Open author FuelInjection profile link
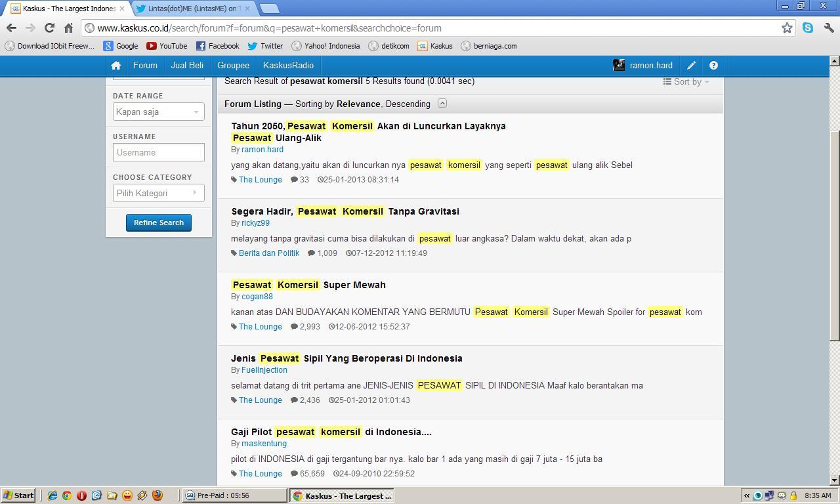This screenshot has height=504, width=840. pos(264,370)
